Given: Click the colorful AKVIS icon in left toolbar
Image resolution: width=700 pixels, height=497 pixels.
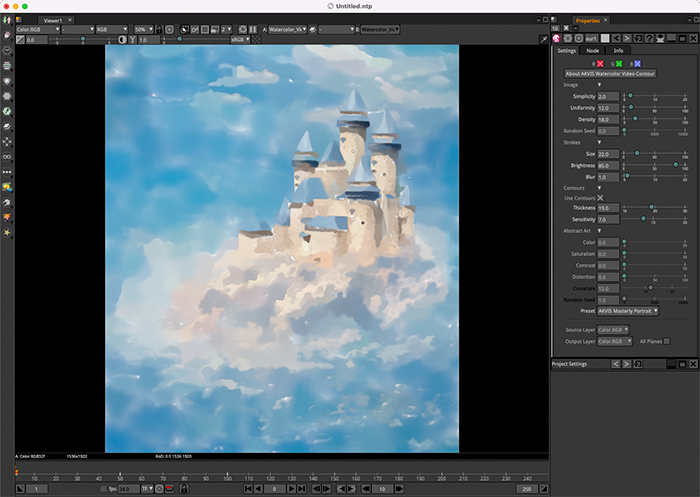Looking at the screenshot, I should (x=7, y=187).
